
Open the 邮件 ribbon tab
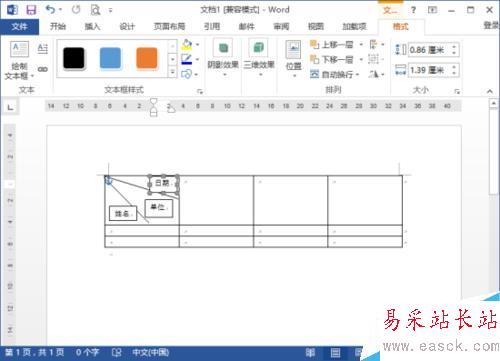click(246, 26)
